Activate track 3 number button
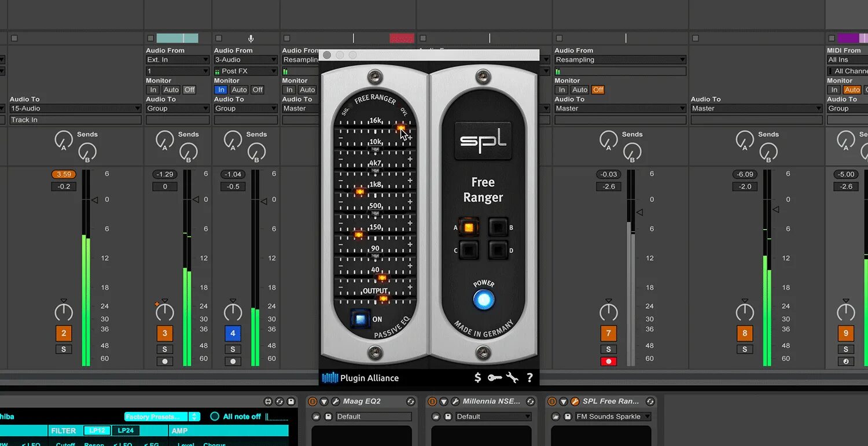Image resolution: width=868 pixels, height=446 pixels. 165,333
